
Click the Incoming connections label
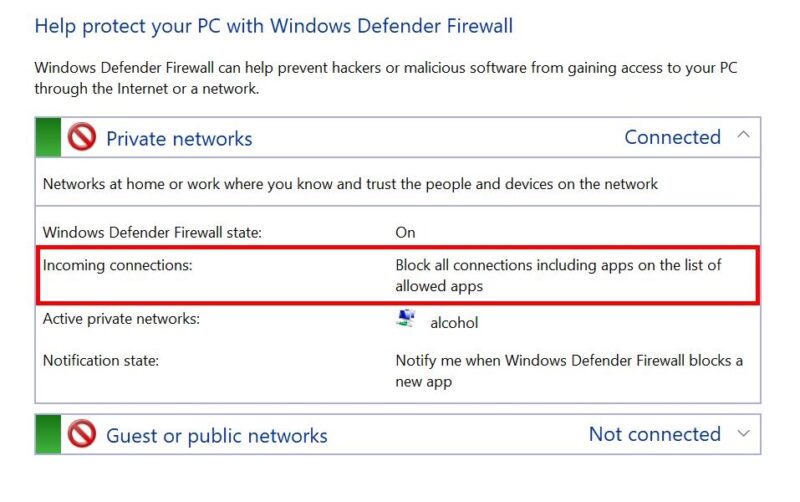[x=117, y=265]
